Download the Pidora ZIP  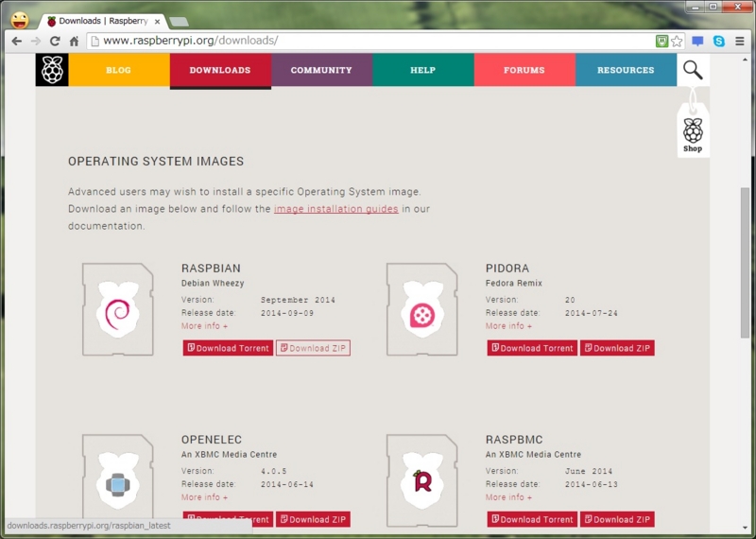point(617,348)
